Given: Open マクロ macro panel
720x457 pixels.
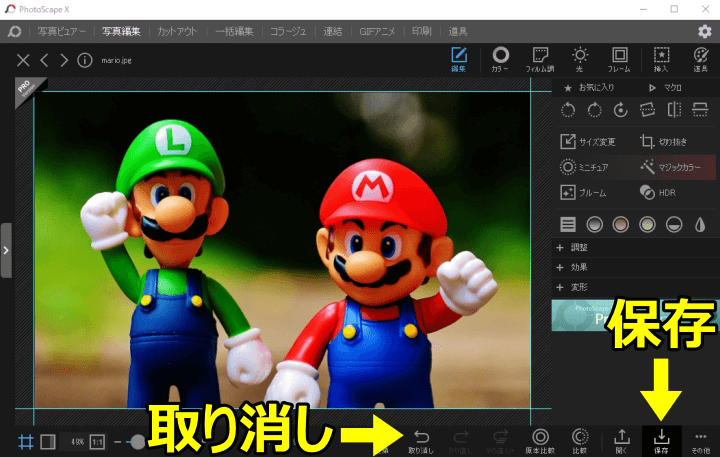Looking at the screenshot, I should (x=665, y=87).
